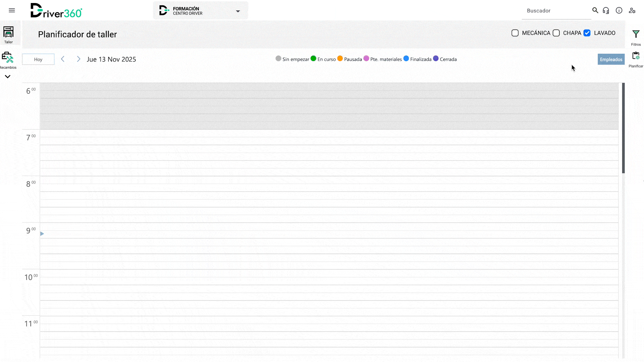Viewport: 644px width, 362px height.
Task: Uncheck the LAVADO checkbox
Action: pyautogui.click(x=587, y=33)
